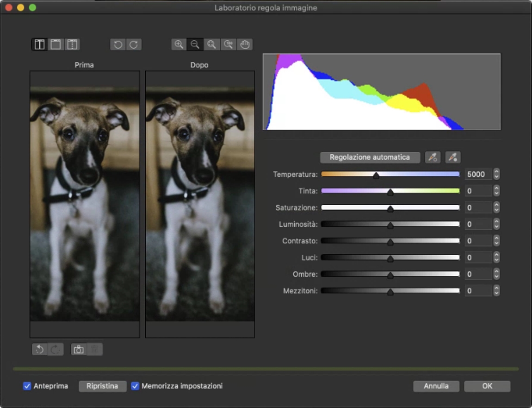Uncheck Memorizza impostazioni
Viewport: 532px width, 408px height.
(x=135, y=386)
